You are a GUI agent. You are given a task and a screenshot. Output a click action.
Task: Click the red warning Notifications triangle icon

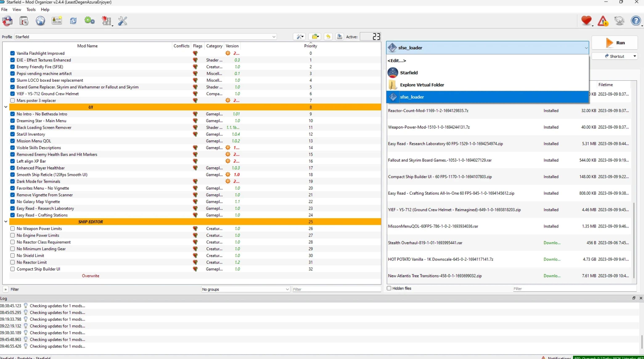pyautogui.click(x=603, y=21)
